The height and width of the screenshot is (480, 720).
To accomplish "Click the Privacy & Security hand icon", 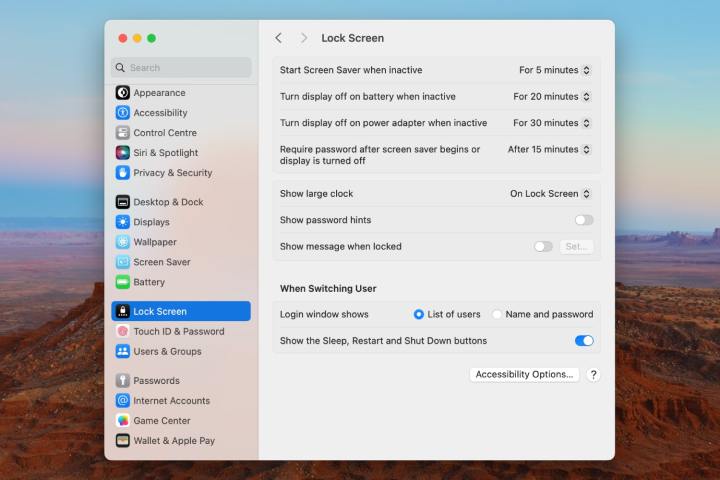I will [123, 173].
